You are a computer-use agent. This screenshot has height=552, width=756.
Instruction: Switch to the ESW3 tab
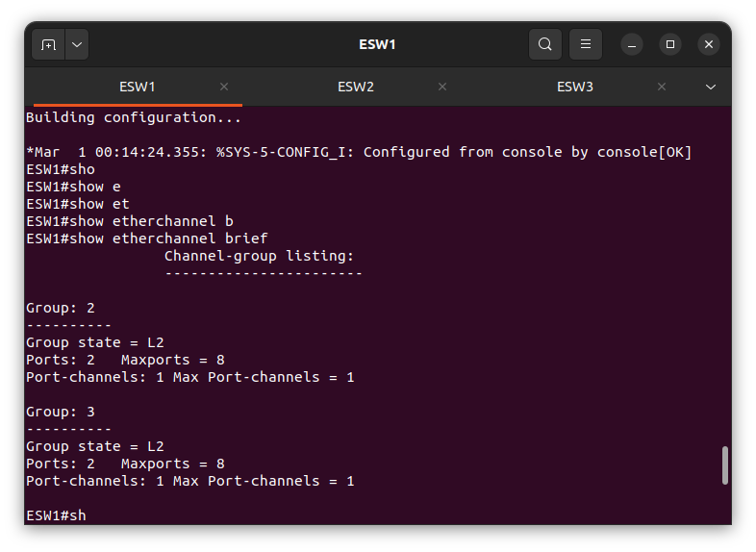pos(575,87)
